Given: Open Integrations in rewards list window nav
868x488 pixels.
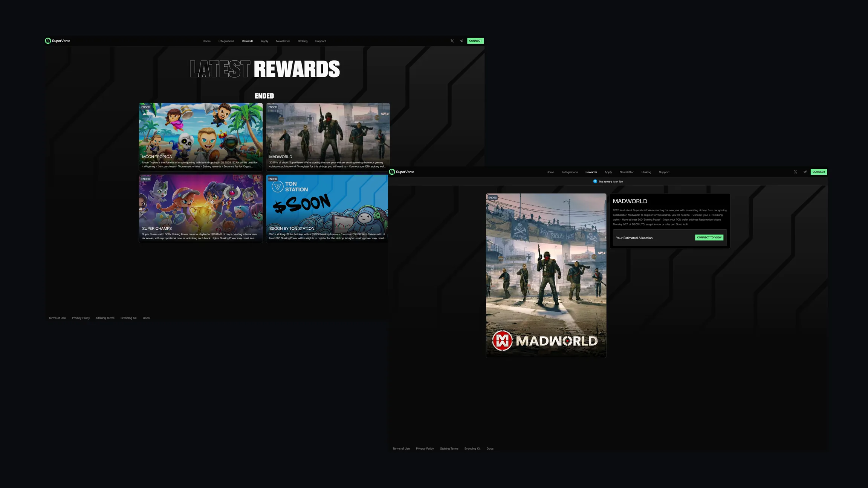Looking at the screenshot, I should [x=226, y=41].
